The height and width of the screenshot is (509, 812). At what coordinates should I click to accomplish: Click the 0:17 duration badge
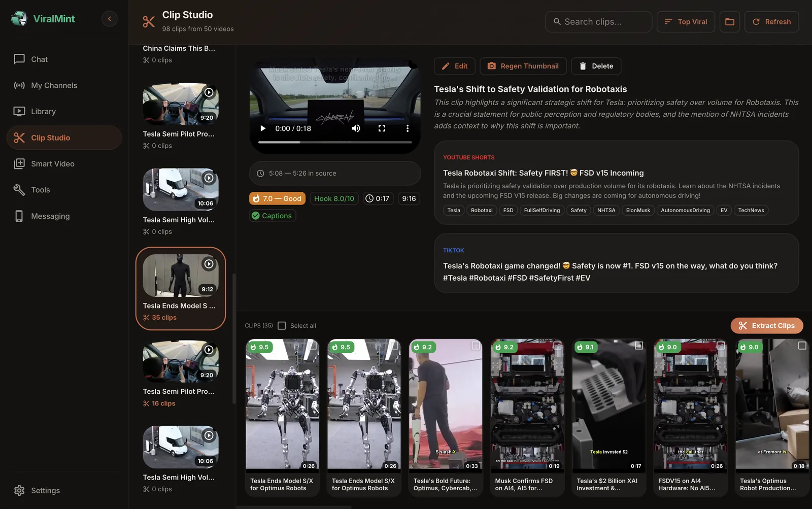click(x=378, y=198)
